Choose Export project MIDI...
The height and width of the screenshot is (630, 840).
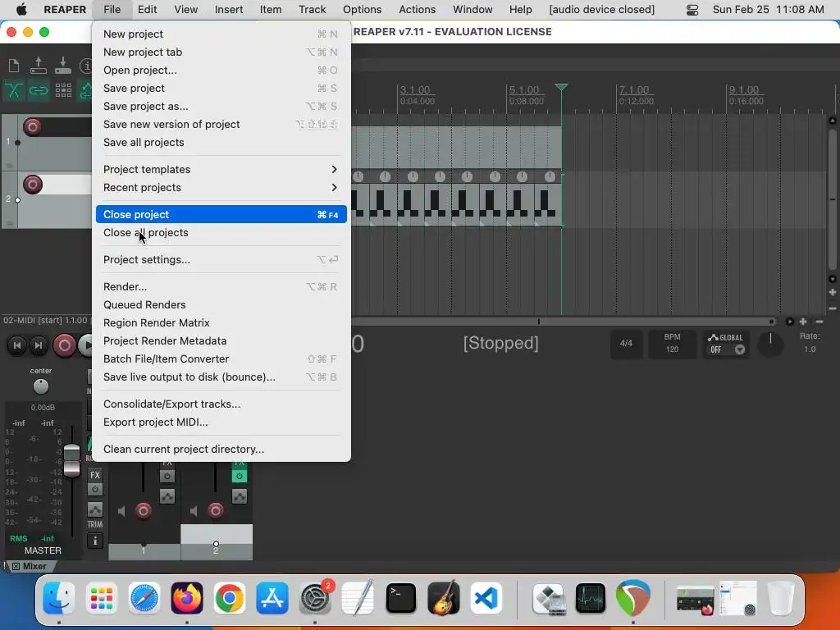coord(221,422)
